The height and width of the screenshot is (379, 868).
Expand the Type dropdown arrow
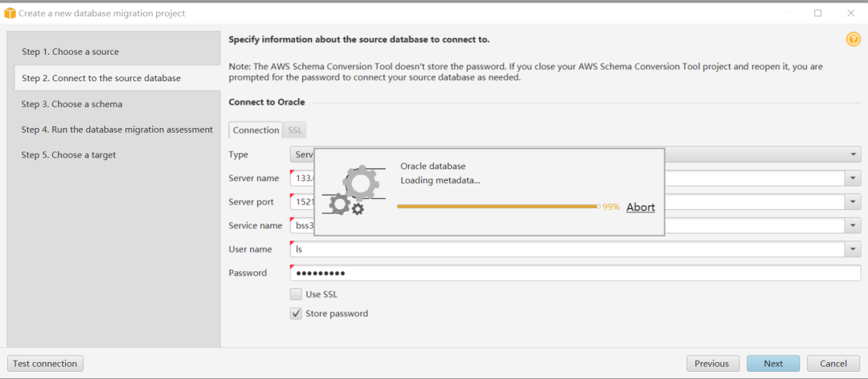(853, 154)
